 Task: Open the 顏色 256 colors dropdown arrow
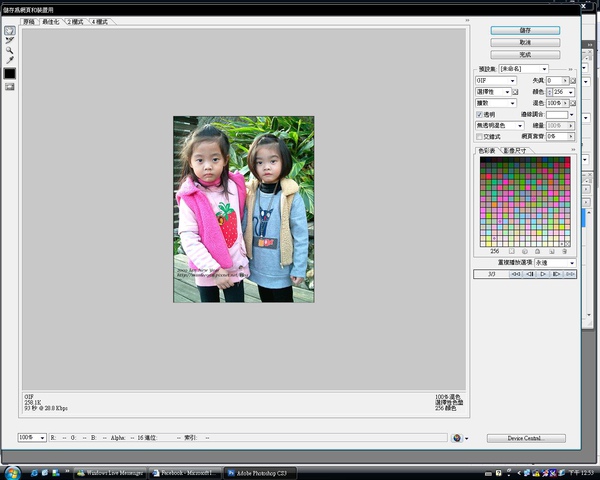click(x=571, y=92)
